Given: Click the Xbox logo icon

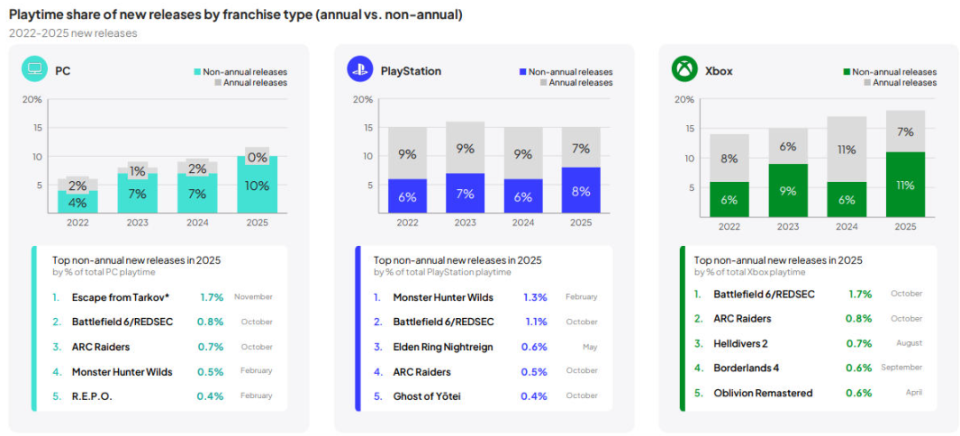Looking at the screenshot, I should tap(685, 70).
